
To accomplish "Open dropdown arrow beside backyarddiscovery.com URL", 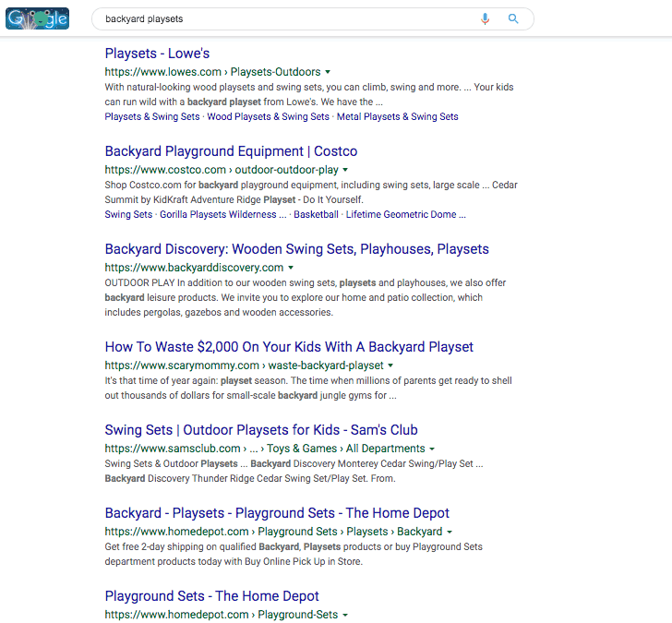I will tap(292, 268).
